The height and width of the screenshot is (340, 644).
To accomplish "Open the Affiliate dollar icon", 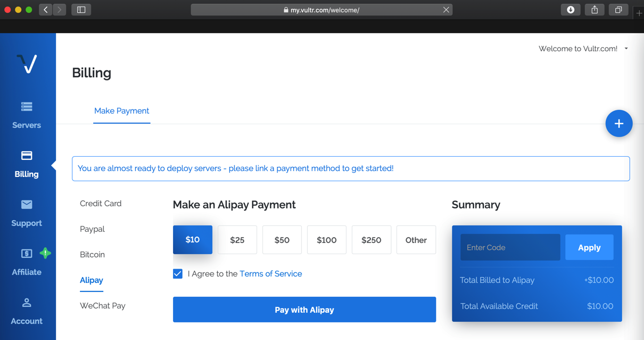I will (x=27, y=254).
